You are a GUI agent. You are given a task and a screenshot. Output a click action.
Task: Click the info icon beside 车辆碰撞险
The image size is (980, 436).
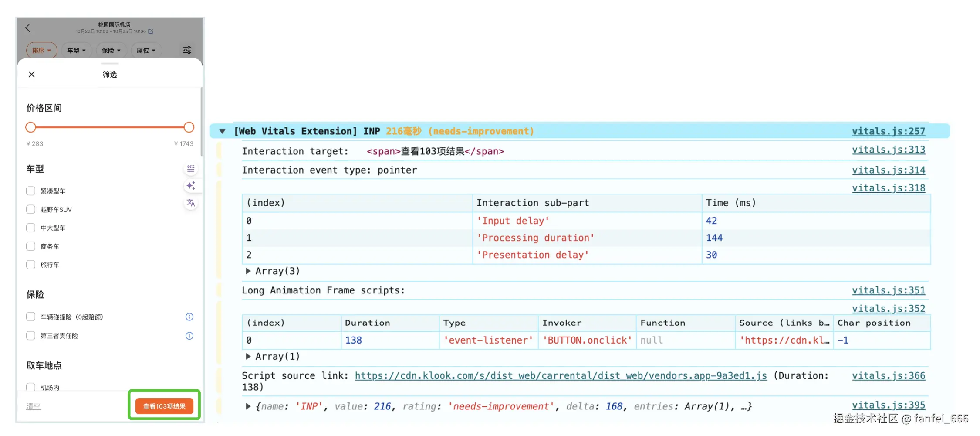189,317
